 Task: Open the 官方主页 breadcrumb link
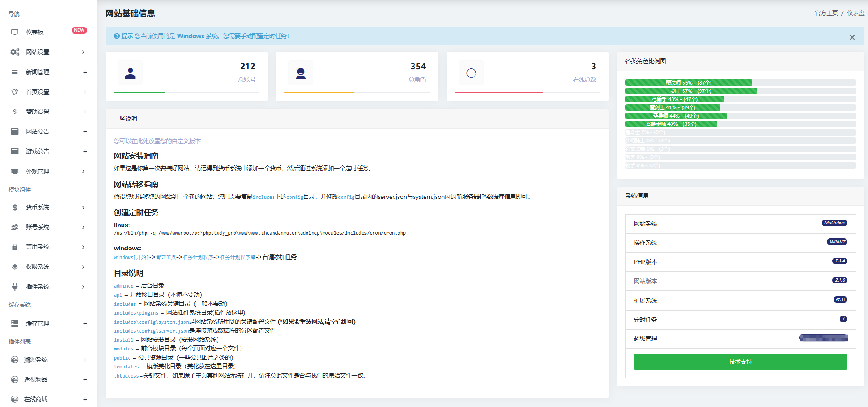tap(826, 13)
